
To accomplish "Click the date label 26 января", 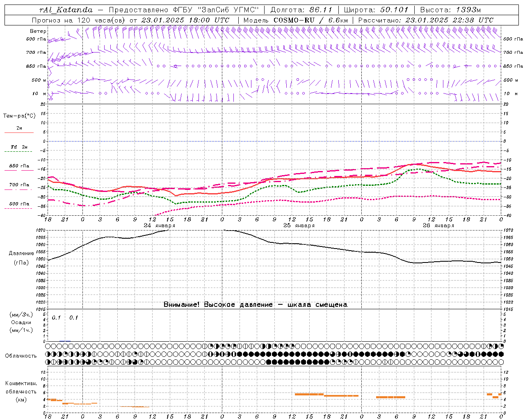I will pyautogui.click(x=438, y=226).
